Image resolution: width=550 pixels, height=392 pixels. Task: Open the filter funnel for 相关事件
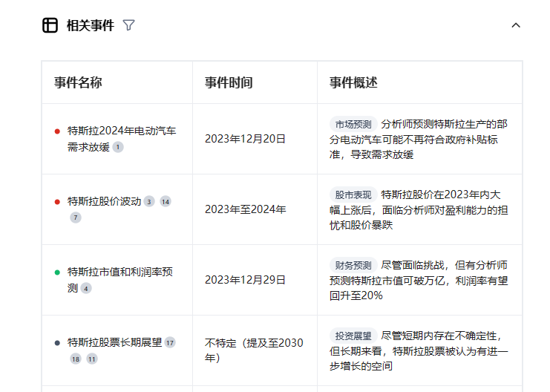point(128,25)
